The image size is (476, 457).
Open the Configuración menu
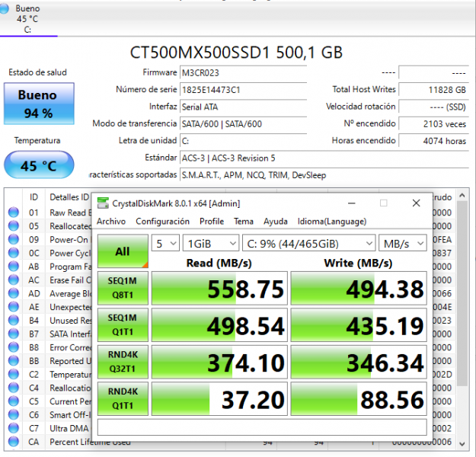tap(162, 222)
